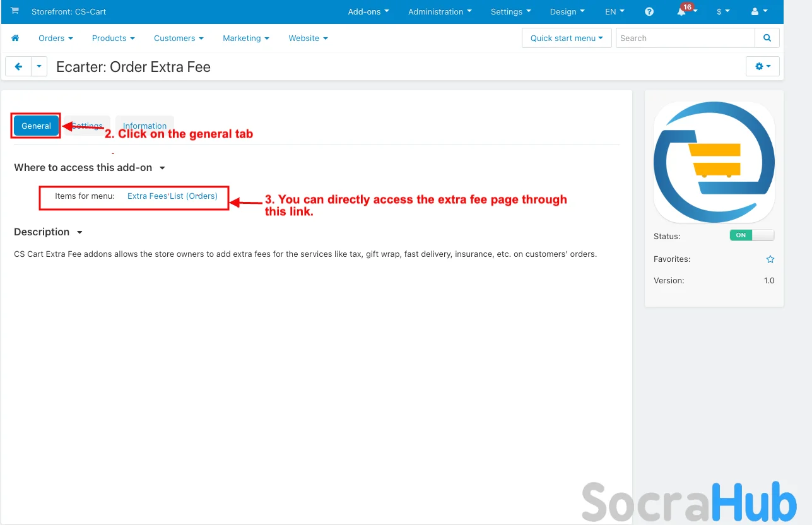812x525 pixels.
Task: Click the 'Ecarter: Order Extra Fee' title
Action: [133, 67]
